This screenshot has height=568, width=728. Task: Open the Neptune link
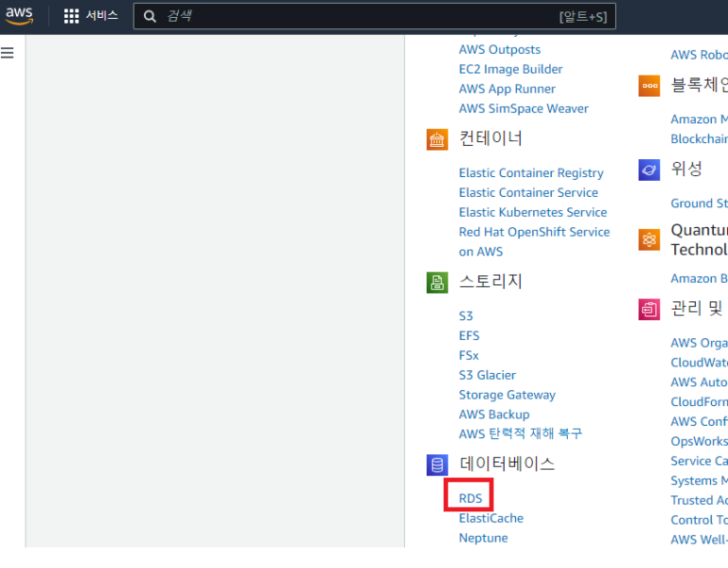click(x=483, y=538)
